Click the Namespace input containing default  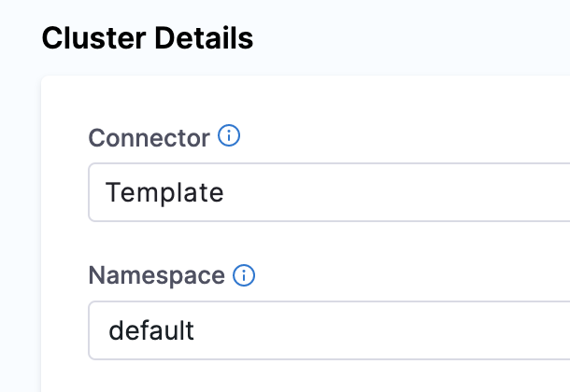(x=327, y=330)
